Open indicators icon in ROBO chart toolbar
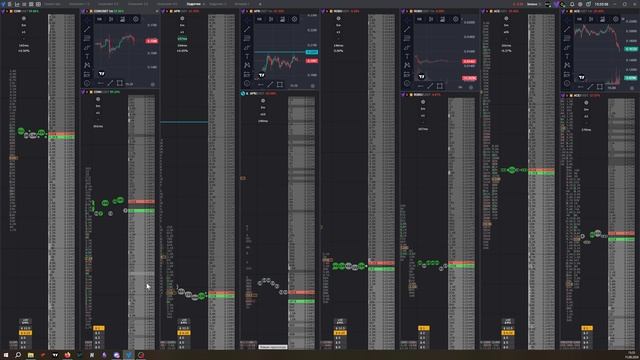 442,19
